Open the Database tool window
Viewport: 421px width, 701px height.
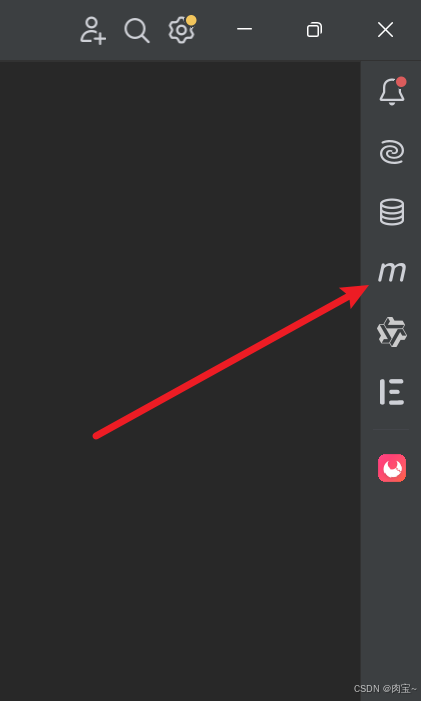(392, 212)
